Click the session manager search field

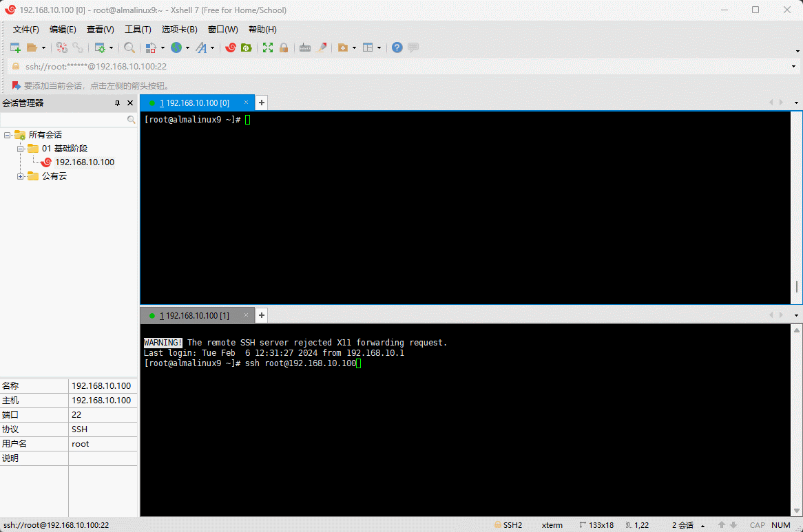(x=63, y=120)
